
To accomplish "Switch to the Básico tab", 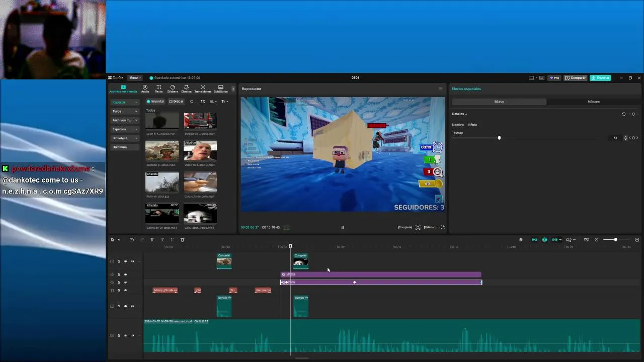I will 499,102.
